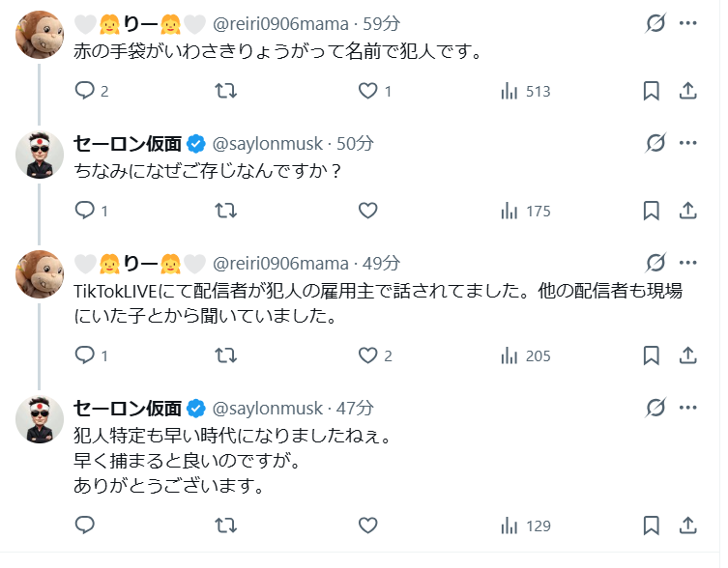Open more options menu on first tweet
The image size is (728, 568).
point(688,23)
